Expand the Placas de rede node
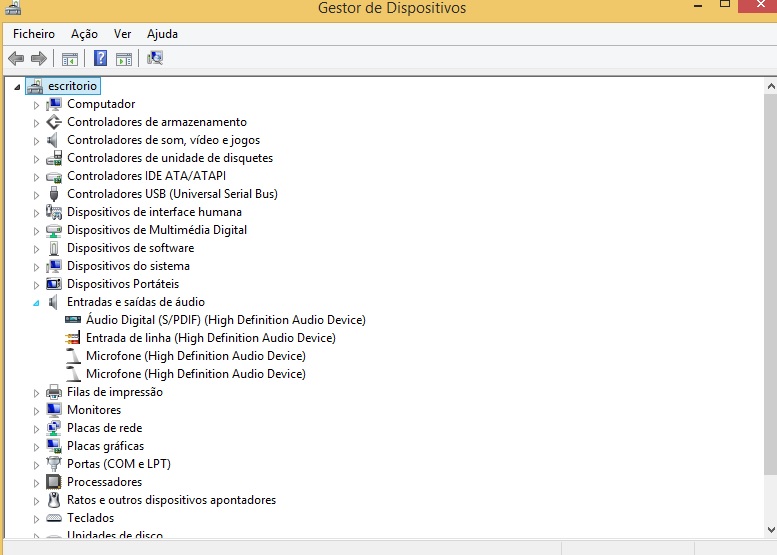Viewport: 777px width, 555px height. click(x=36, y=429)
